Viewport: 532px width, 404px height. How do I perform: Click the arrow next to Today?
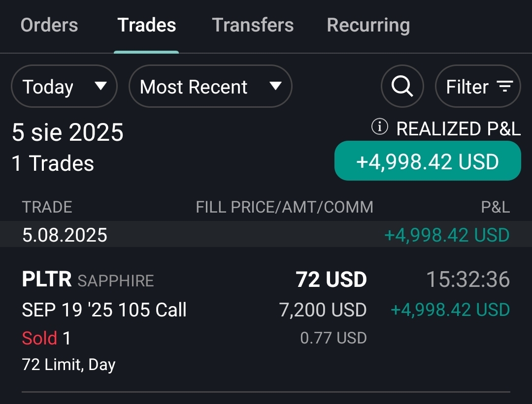(x=100, y=87)
